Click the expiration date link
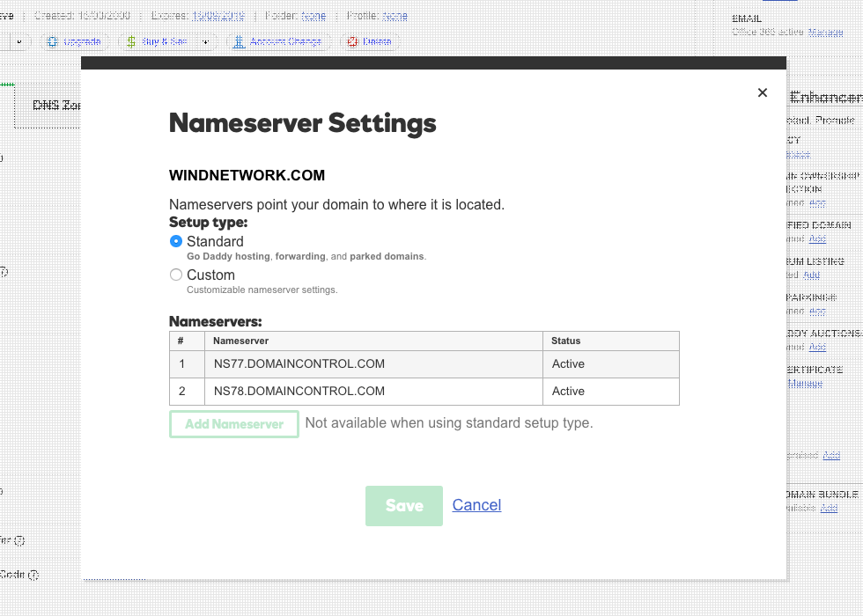Screen dimensions: 863x616 (218, 16)
